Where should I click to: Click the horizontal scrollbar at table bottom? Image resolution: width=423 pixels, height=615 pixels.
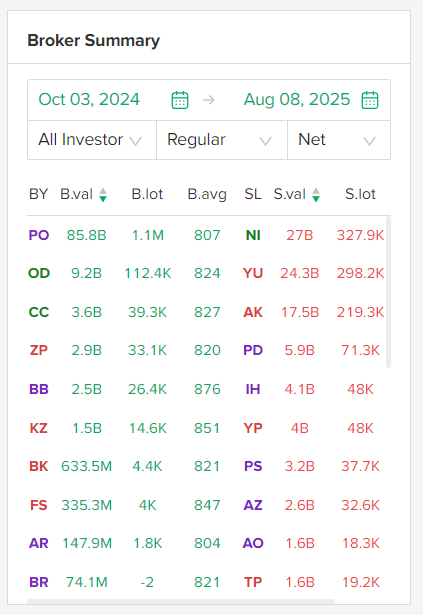[181, 601]
